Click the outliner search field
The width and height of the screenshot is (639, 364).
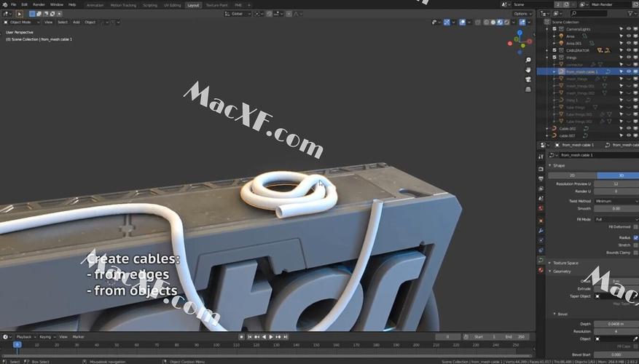pyautogui.click(x=589, y=14)
